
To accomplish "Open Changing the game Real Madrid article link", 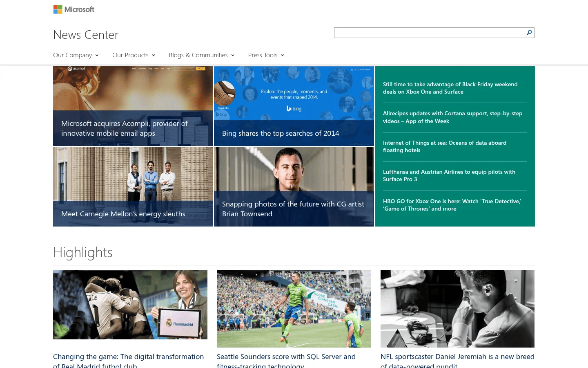I will click(x=128, y=361).
